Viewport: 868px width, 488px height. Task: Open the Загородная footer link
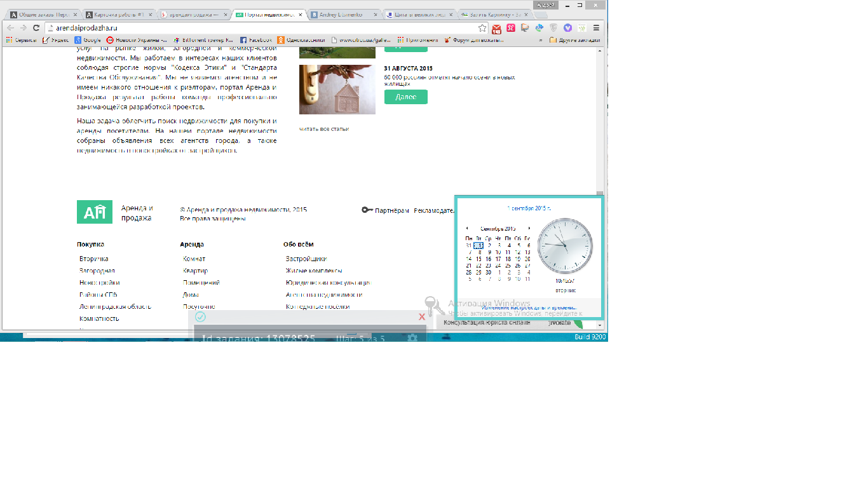coord(97,271)
